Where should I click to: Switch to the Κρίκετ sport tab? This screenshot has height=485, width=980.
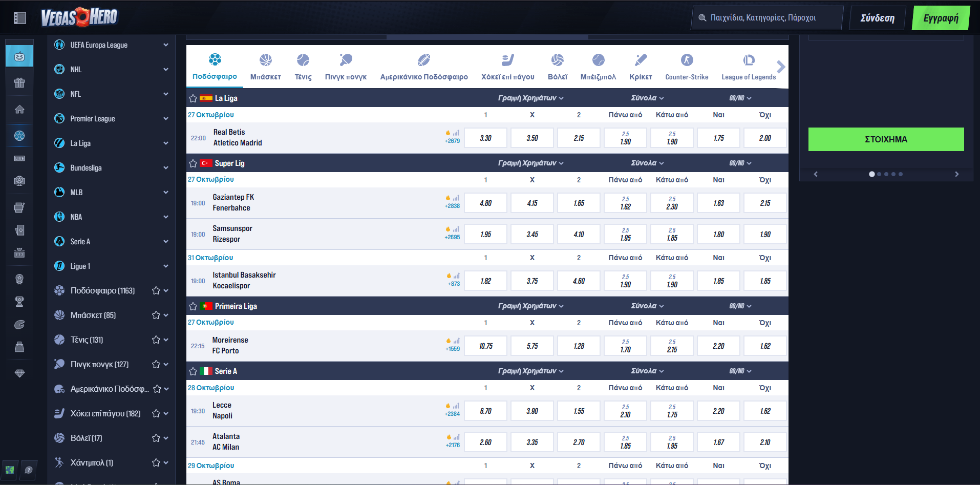pos(641,66)
